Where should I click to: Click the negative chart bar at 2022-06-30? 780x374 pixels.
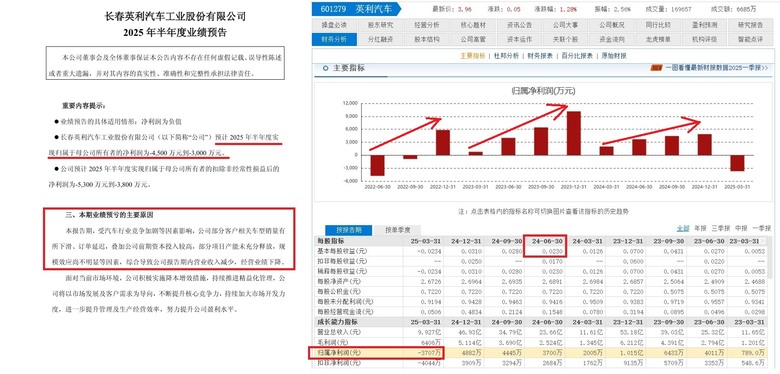point(378,165)
